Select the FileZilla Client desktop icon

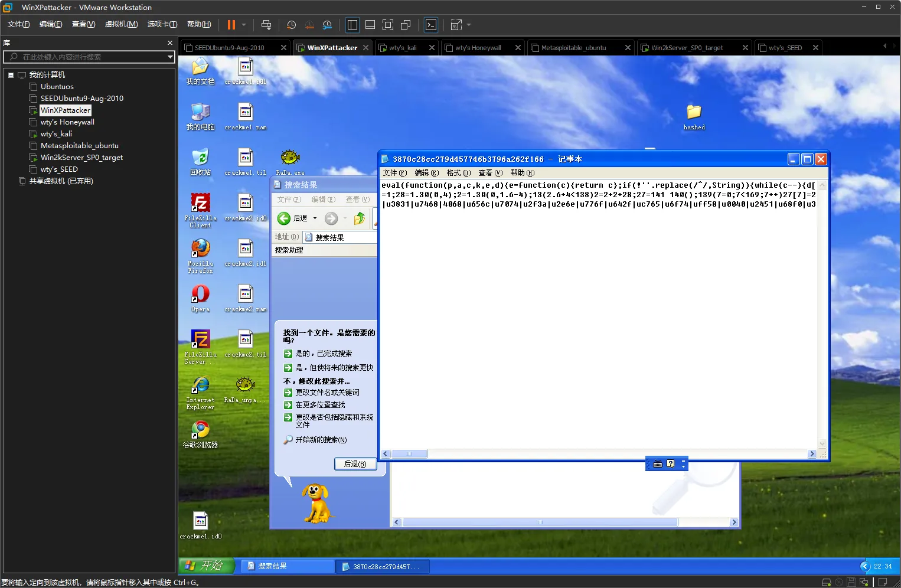(x=200, y=211)
